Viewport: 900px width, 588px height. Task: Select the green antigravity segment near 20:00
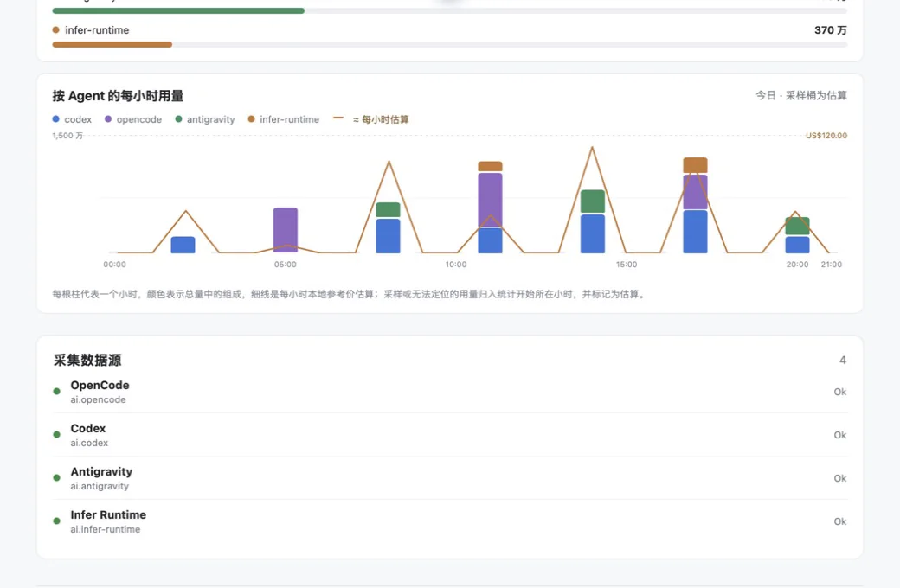tap(797, 226)
